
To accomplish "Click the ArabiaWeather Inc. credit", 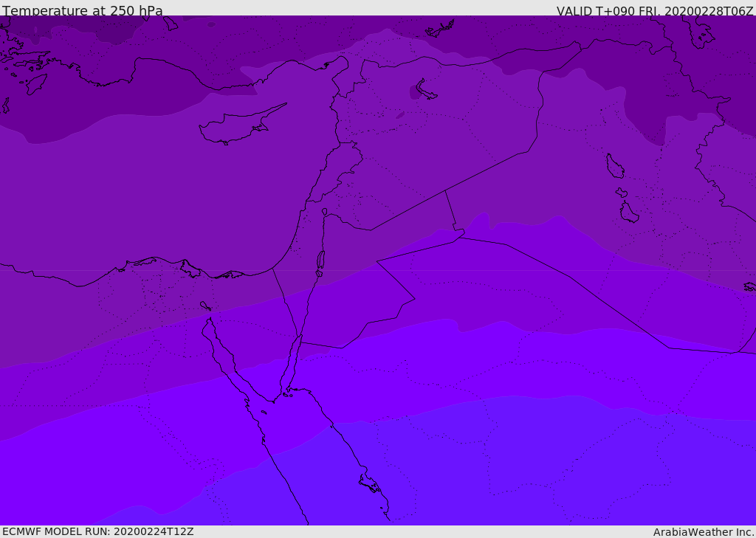I will 704,532.
